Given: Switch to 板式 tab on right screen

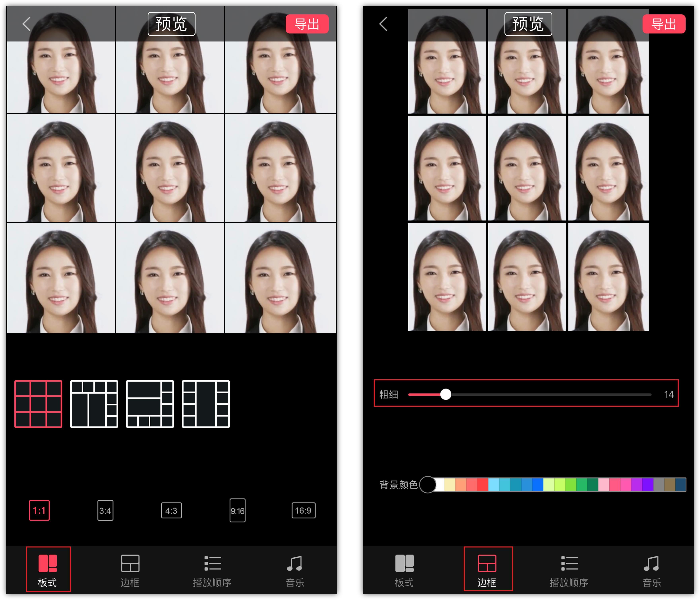Looking at the screenshot, I should (x=404, y=571).
